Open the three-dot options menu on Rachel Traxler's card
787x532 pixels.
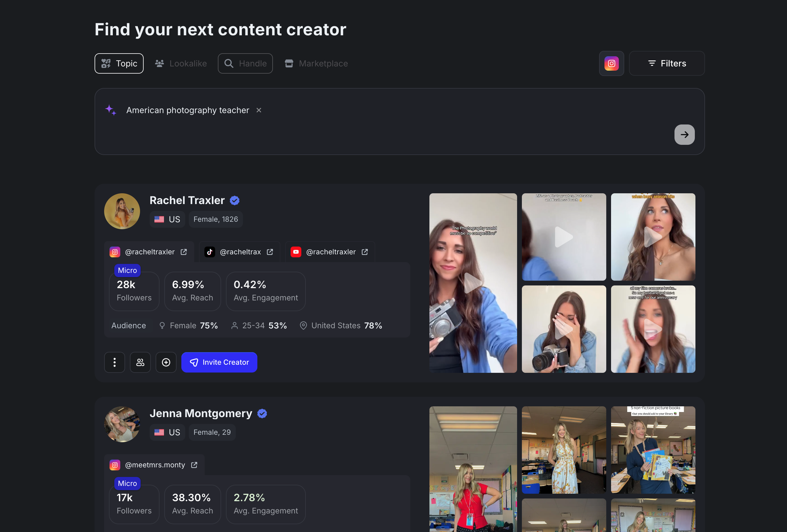click(x=115, y=362)
